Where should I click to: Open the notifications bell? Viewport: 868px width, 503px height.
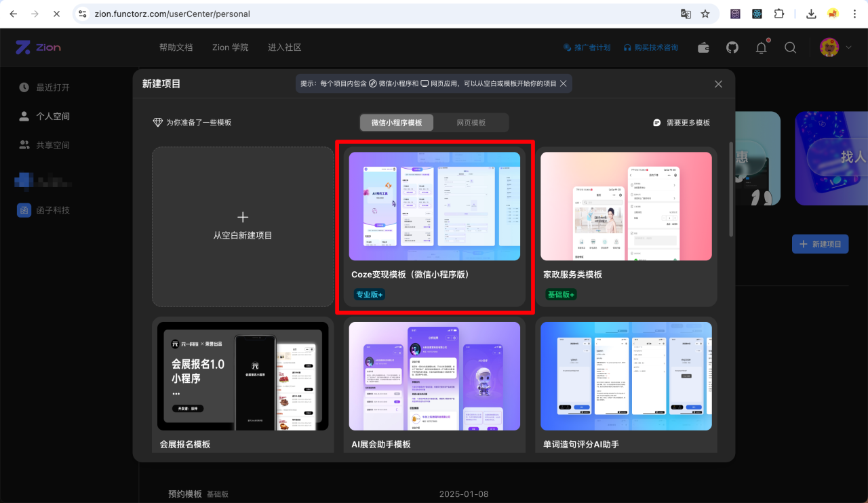[762, 47]
